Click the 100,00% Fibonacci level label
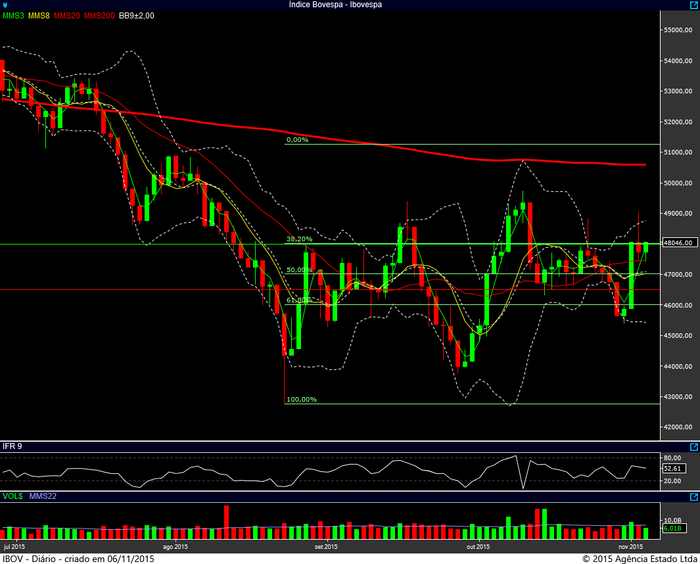700x564 pixels. (301, 399)
